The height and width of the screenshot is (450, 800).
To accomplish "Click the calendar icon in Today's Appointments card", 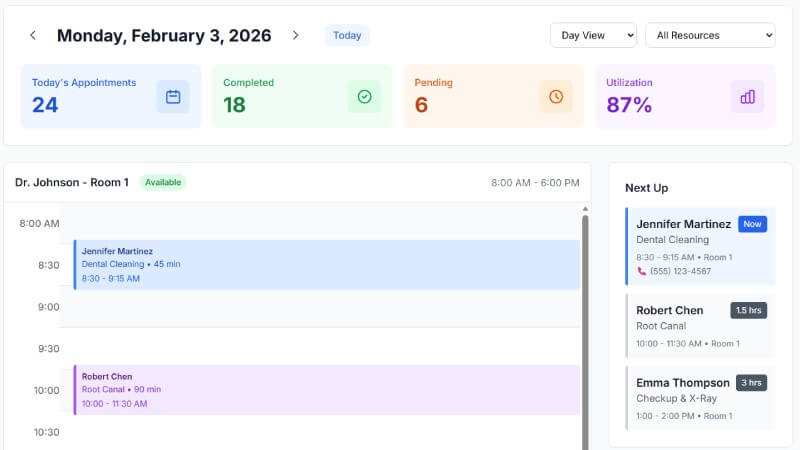I will 173,97.
